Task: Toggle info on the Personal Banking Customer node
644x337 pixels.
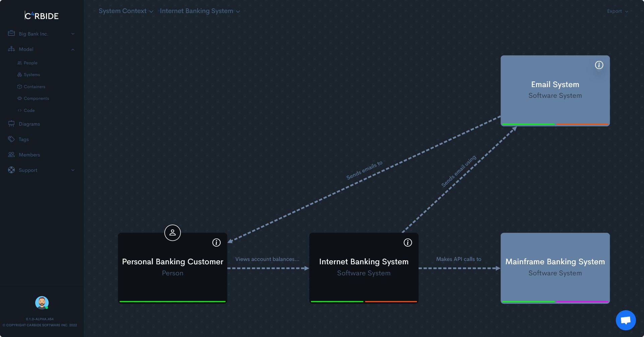Action: [x=216, y=243]
